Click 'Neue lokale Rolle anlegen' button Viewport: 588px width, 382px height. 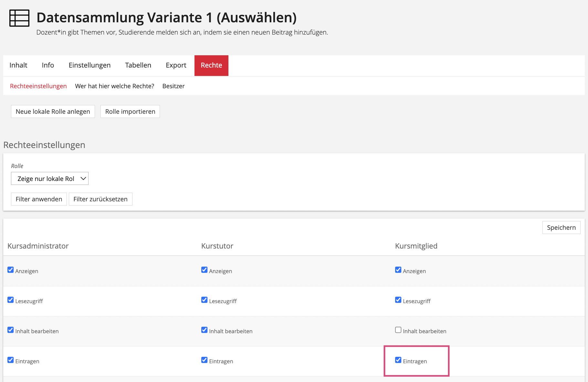click(53, 111)
